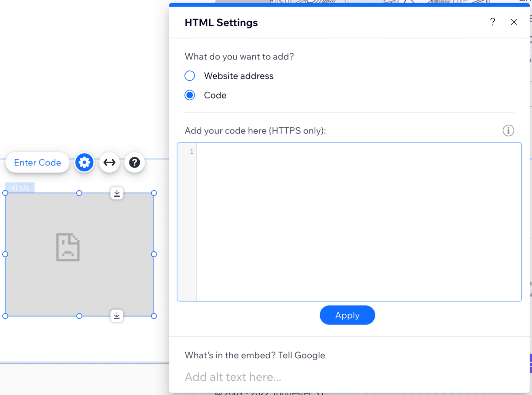Select the Website address radio option
The width and height of the screenshot is (532, 395).
190,76
